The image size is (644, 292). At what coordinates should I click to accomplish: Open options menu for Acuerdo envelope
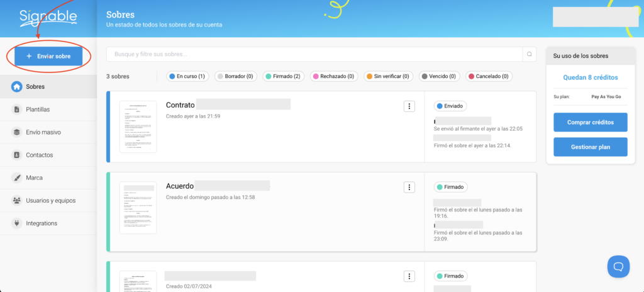coord(409,187)
